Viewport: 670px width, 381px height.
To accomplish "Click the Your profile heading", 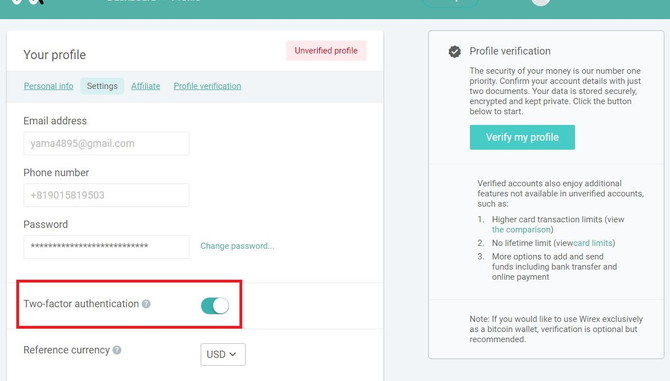I will pos(55,55).
